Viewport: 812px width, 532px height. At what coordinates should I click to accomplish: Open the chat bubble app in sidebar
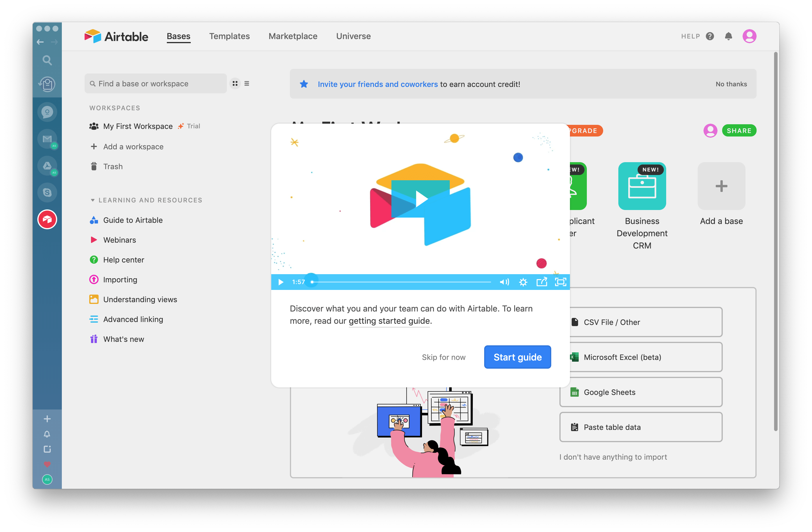click(47, 112)
